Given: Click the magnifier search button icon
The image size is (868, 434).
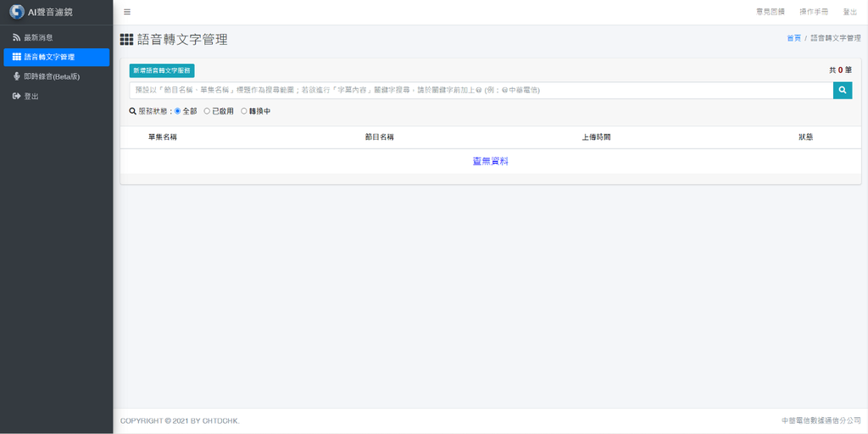Looking at the screenshot, I should tap(843, 90).
